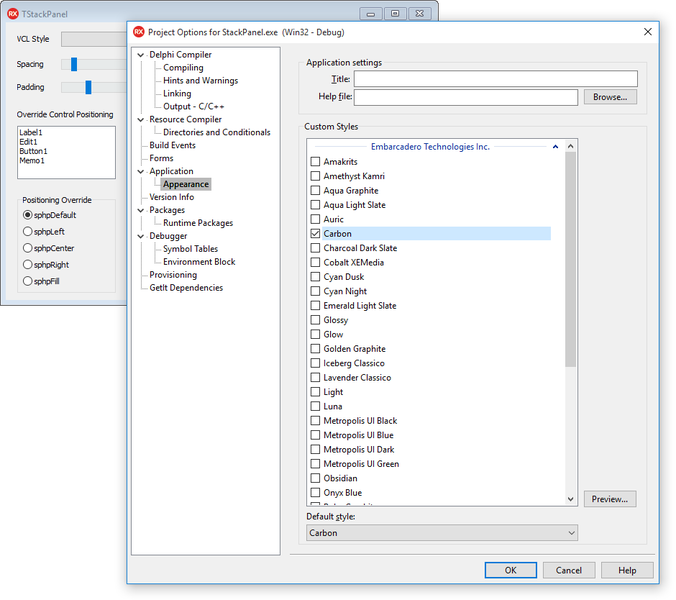Close the Project Options dialog

648,32
